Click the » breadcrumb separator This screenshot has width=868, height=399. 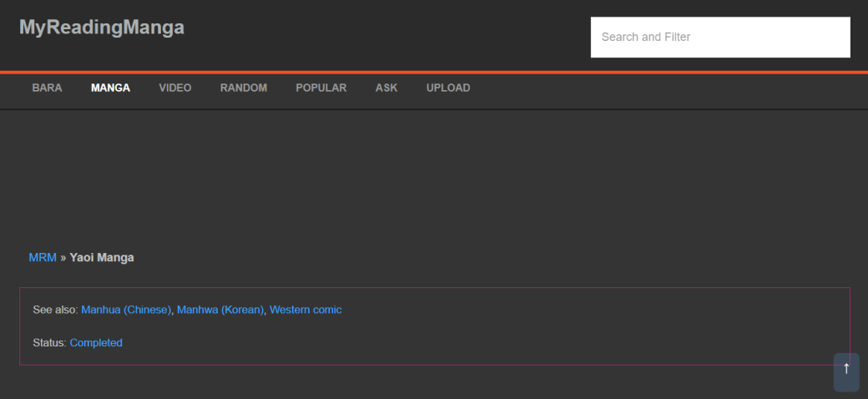click(x=63, y=258)
